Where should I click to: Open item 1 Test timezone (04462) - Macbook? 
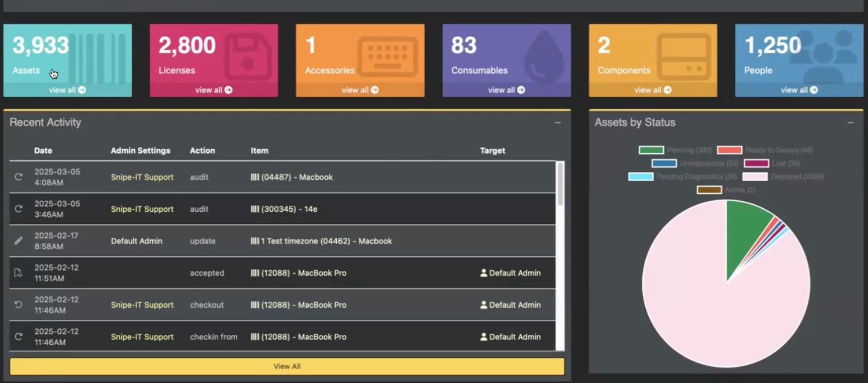(326, 241)
